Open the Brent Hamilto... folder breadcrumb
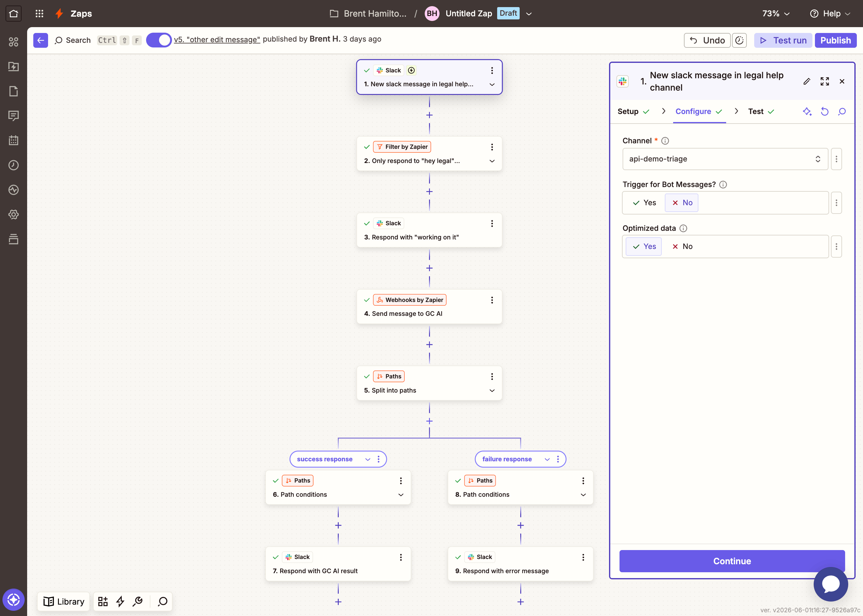 368,14
